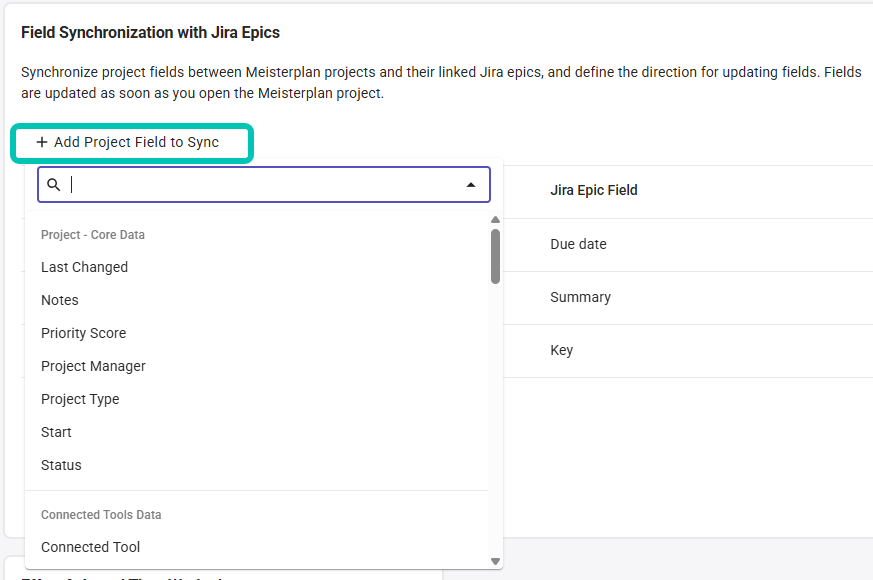Screen dimensions: 873x580
Task: Pick the Start field option
Action: 256,432
